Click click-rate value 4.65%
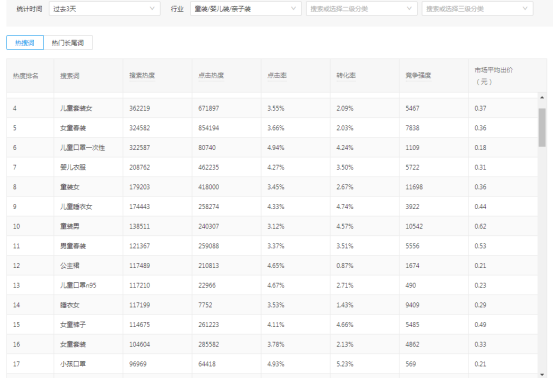 click(276, 266)
